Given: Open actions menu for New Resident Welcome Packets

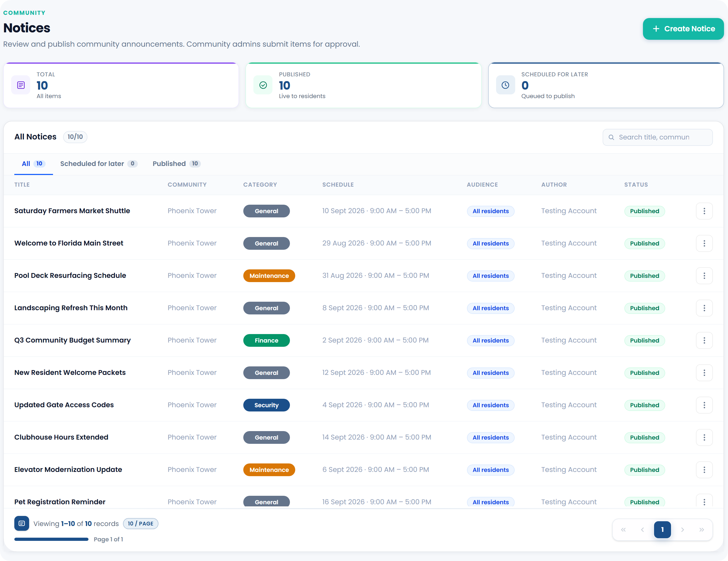Looking at the screenshot, I should coord(704,373).
